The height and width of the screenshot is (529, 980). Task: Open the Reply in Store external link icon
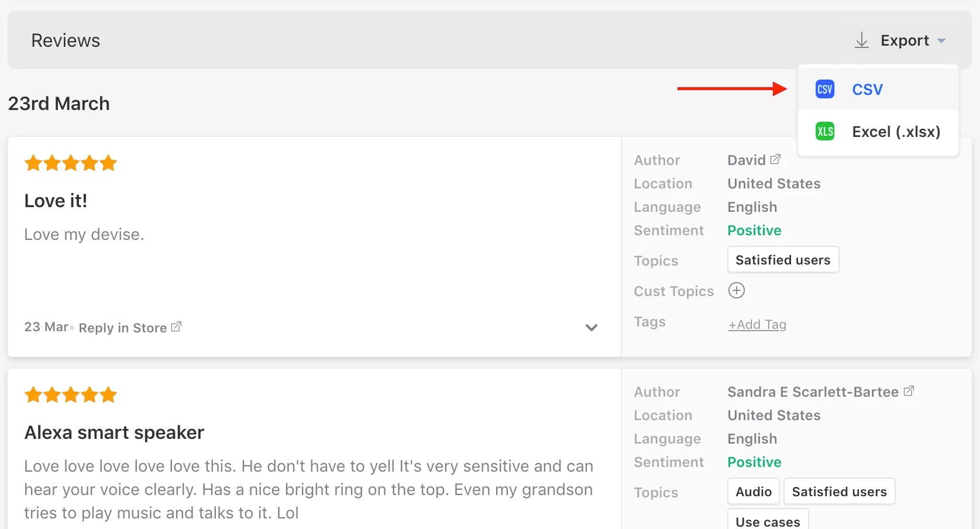click(x=176, y=327)
